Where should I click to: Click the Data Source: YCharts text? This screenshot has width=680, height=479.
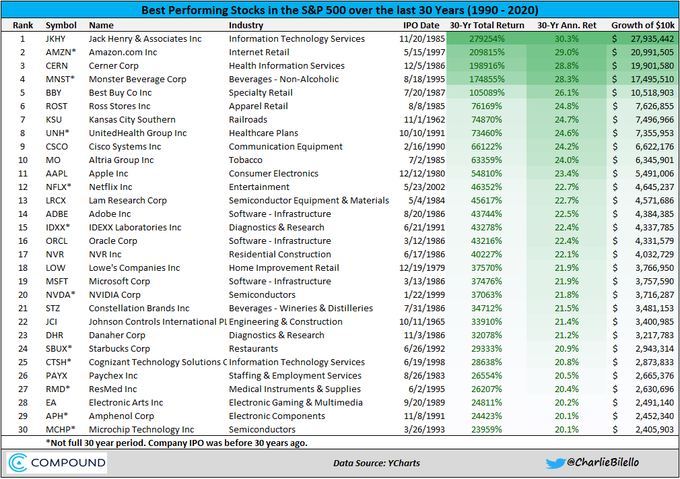[376, 463]
